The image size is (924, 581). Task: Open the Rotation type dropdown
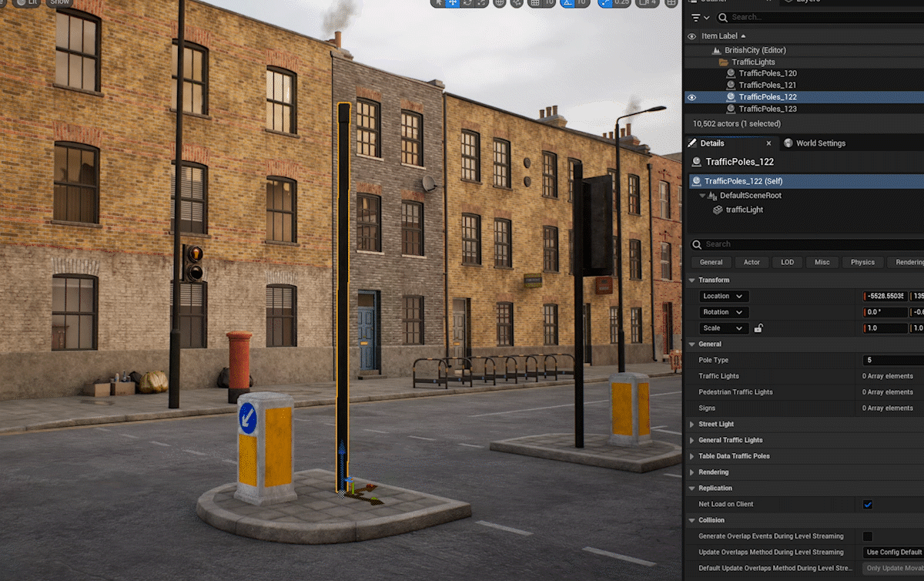click(724, 312)
